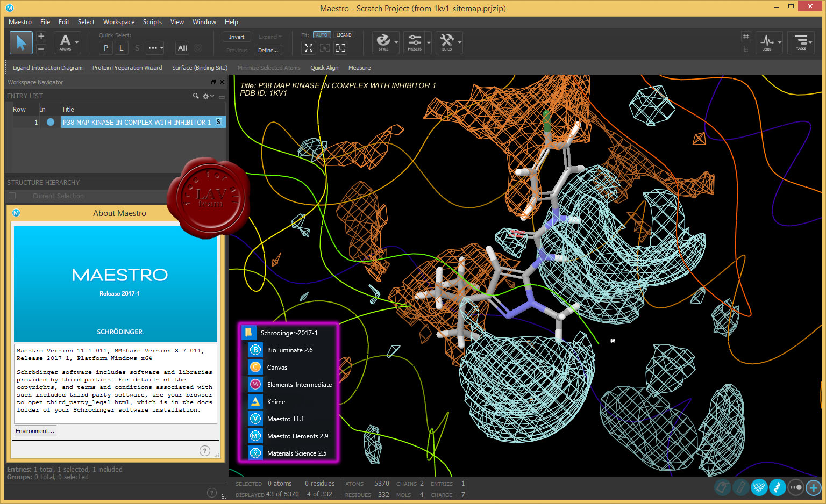Click the Row column header
This screenshot has height=504, width=826.
point(19,109)
